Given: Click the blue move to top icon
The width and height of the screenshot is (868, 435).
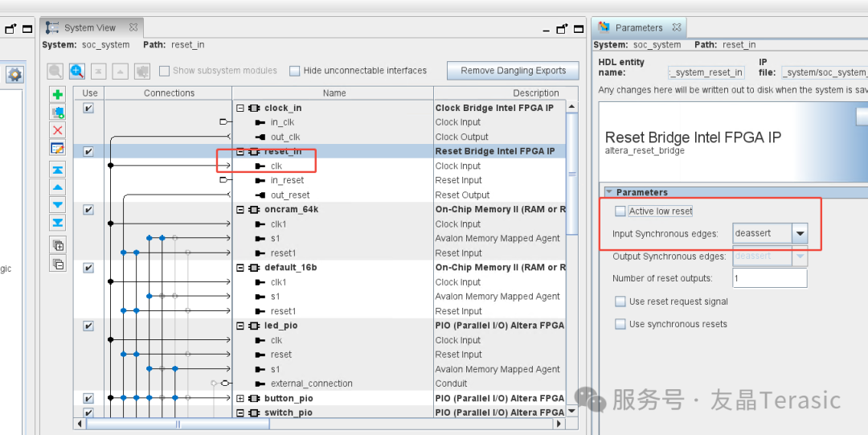Looking at the screenshot, I should (x=58, y=170).
